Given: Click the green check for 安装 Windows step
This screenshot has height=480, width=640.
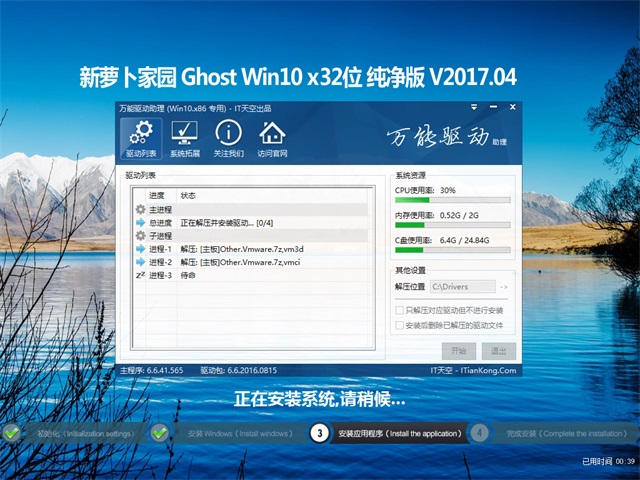Looking at the screenshot, I should pos(159,433).
